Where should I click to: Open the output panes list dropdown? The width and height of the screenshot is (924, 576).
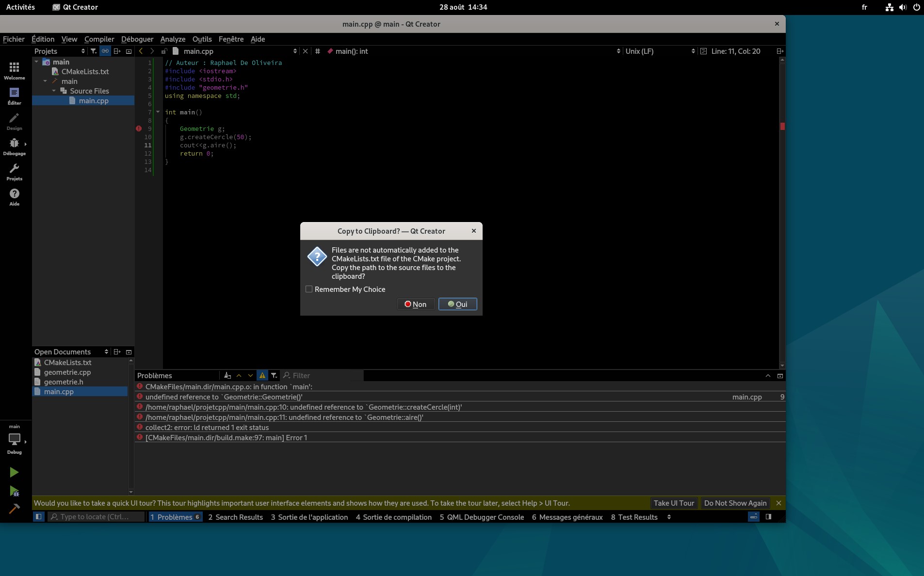click(x=669, y=517)
